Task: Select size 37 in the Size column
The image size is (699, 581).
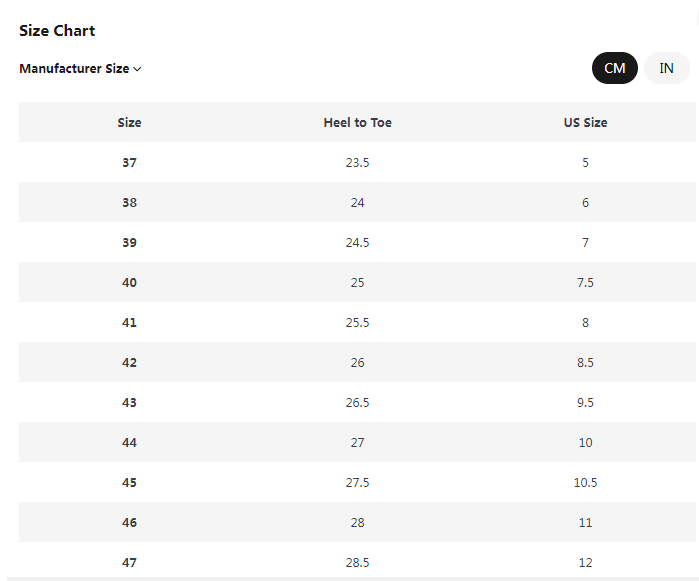Action: (x=129, y=163)
